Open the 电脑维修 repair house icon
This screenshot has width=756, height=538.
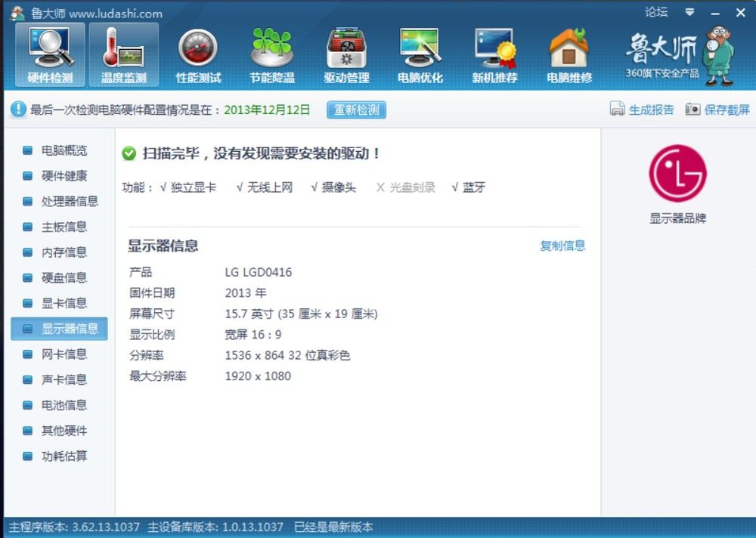click(x=569, y=55)
